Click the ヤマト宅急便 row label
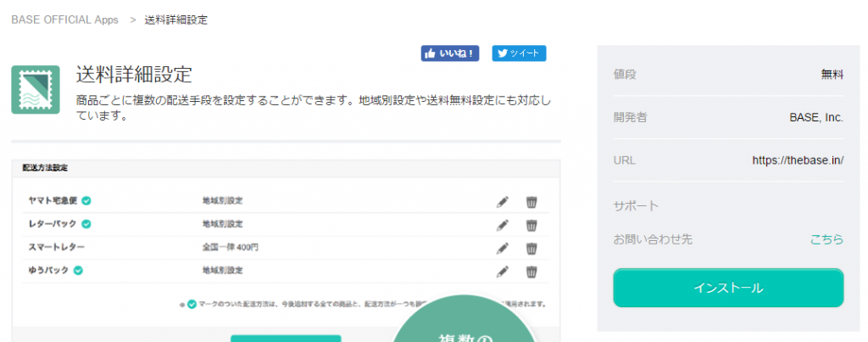The image size is (868, 342). click(x=53, y=200)
